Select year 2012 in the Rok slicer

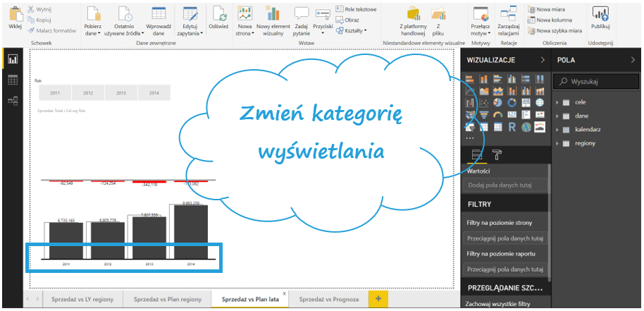pyautogui.click(x=88, y=93)
